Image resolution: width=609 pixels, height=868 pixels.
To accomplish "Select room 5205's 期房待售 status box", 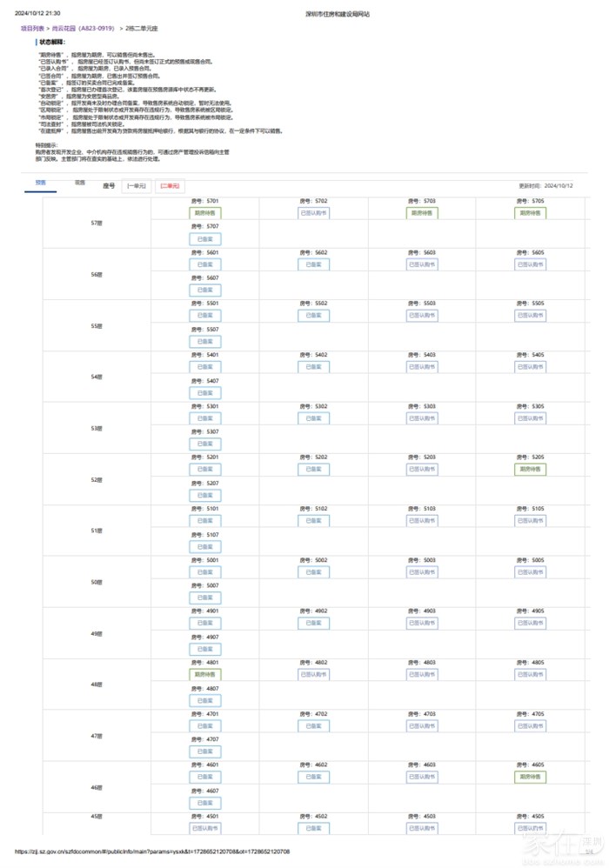I will pos(531,469).
